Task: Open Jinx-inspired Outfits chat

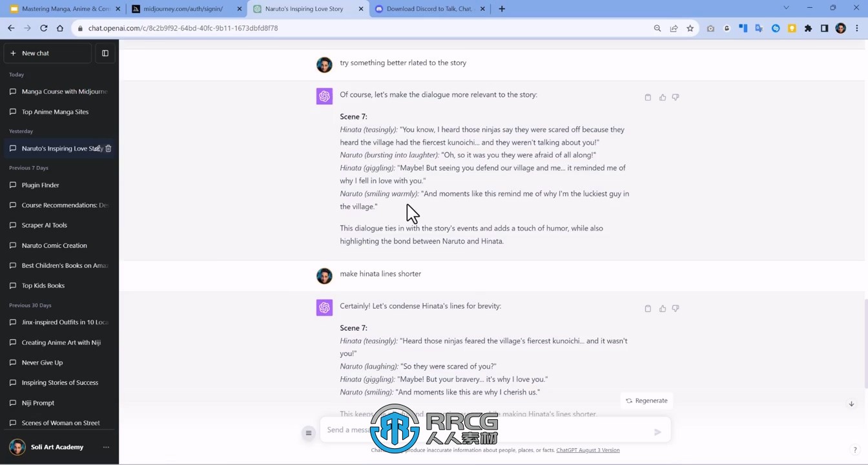Action: tap(59, 322)
